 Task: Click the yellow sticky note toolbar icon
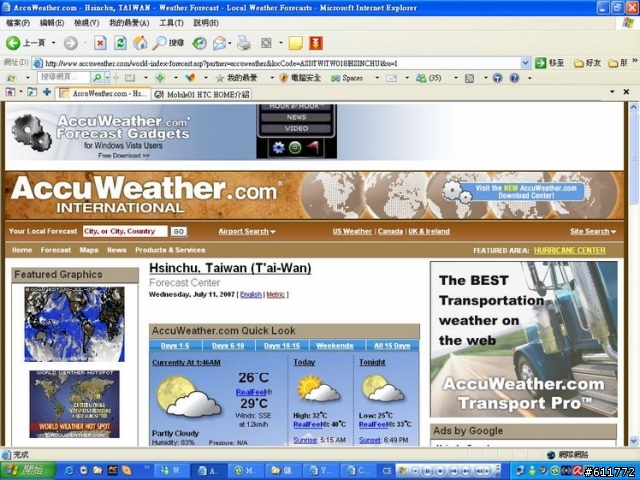295,43
